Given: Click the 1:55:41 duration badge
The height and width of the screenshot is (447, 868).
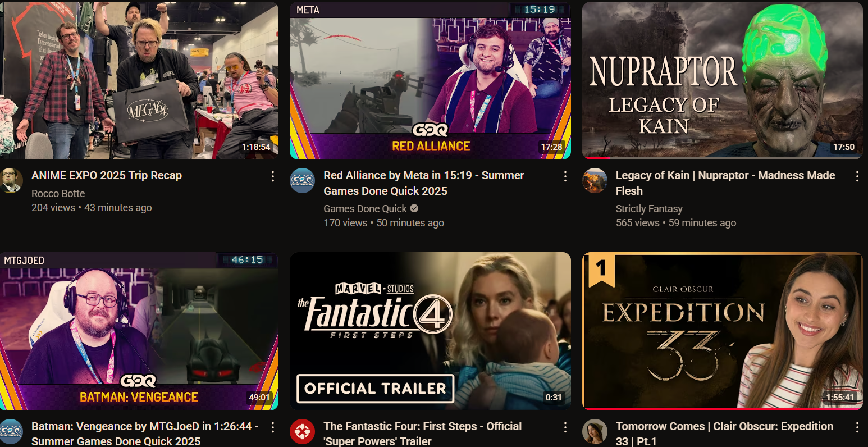Looking at the screenshot, I should [840, 398].
